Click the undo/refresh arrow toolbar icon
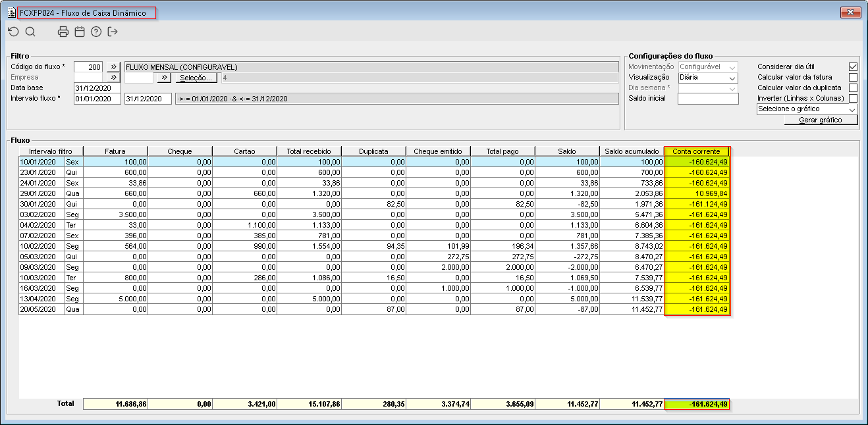The width and height of the screenshot is (868, 425). [13, 32]
